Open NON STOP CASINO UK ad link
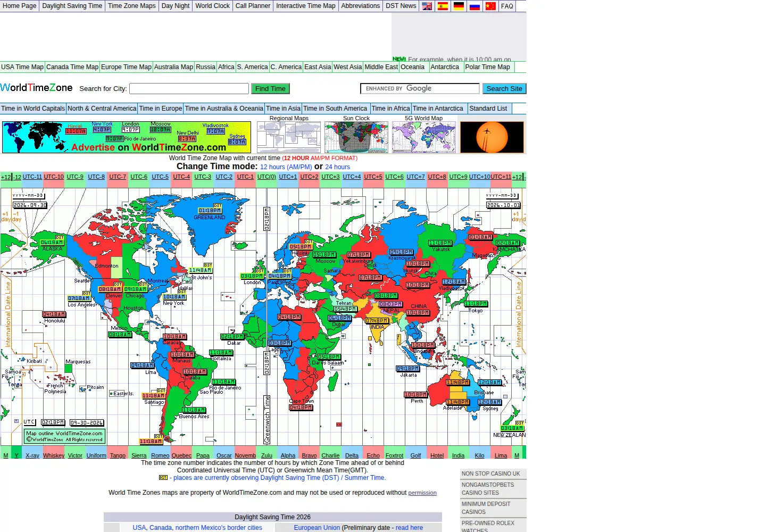Viewport: 766px width, 532px height. tap(491, 473)
